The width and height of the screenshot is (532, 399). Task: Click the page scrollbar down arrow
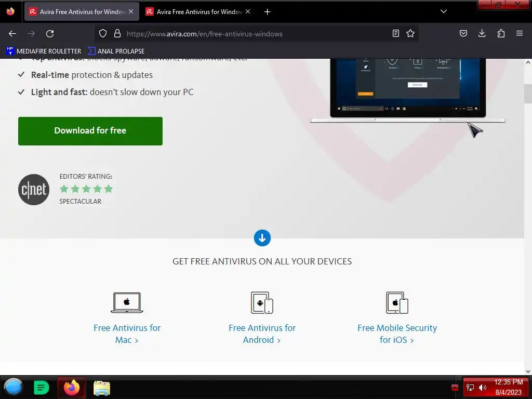pyautogui.click(x=528, y=371)
